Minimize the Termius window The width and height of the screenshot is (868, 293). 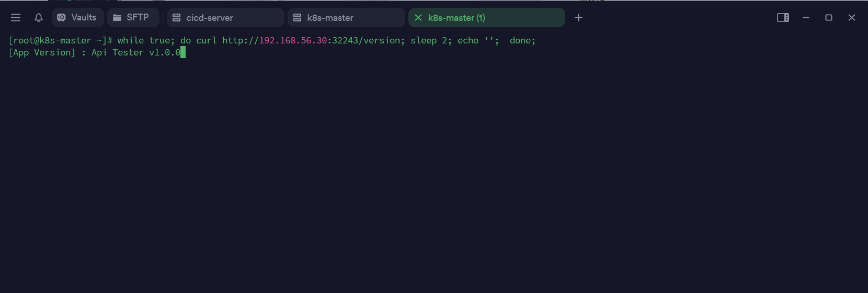[806, 18]
